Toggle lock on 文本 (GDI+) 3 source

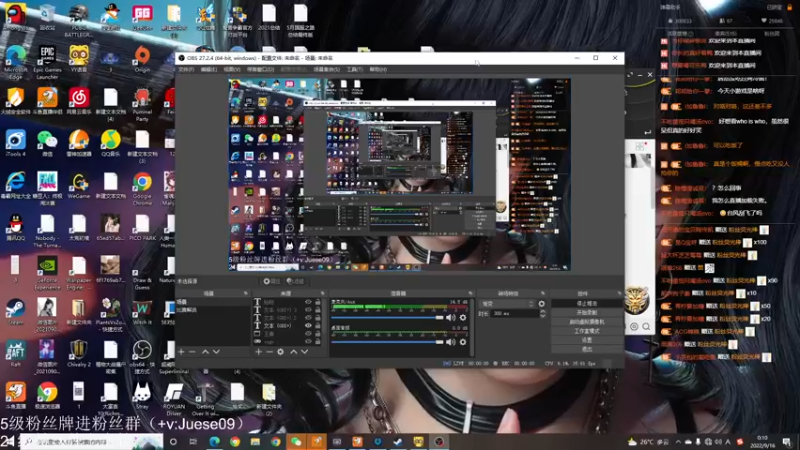317,310
